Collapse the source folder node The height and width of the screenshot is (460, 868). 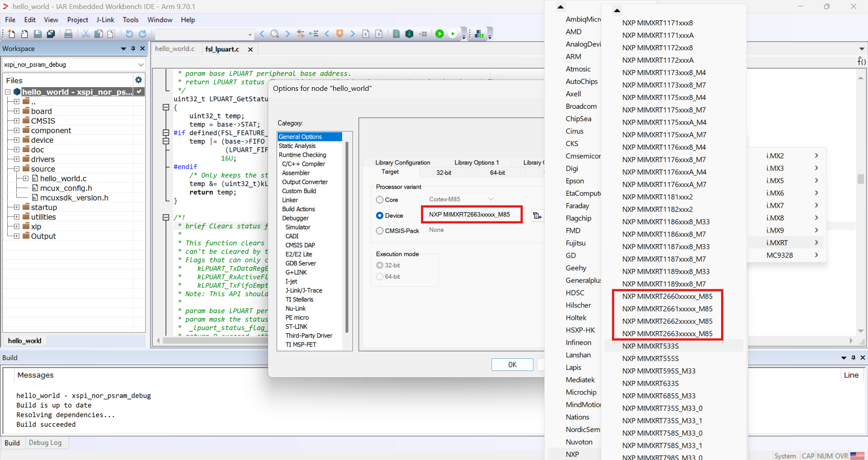(17, 169)
